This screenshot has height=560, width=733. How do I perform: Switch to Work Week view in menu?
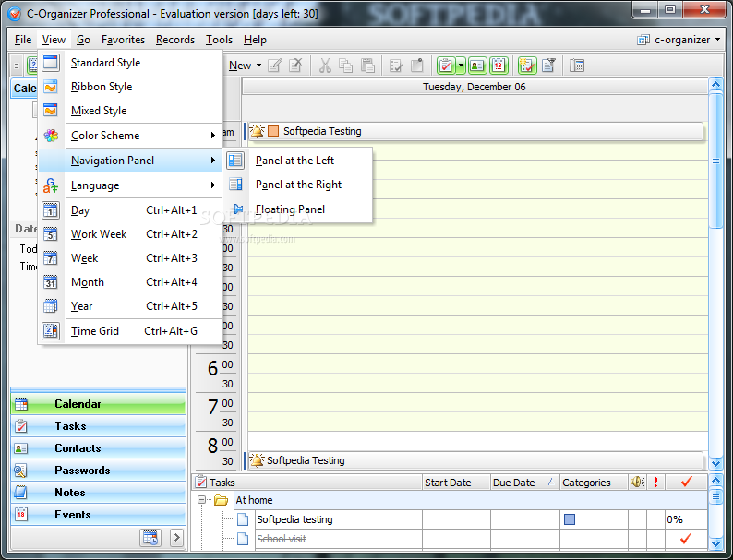pyautogui.click(x=130, y=234)
